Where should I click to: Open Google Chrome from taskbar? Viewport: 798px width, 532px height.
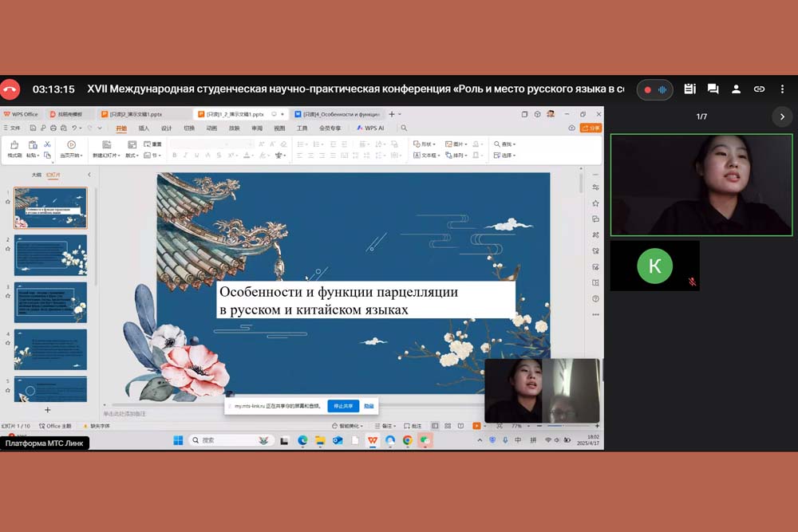coord(407,440)
